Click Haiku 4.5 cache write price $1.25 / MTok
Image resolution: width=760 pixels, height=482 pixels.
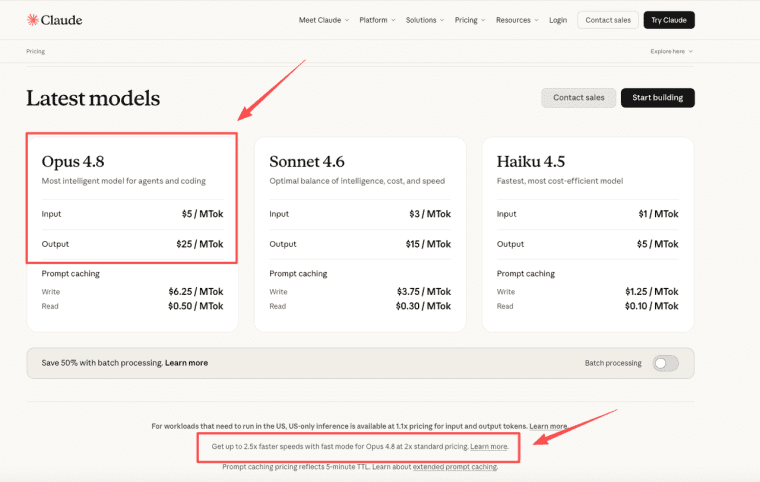pyautogui.click(x=651, y=291)
